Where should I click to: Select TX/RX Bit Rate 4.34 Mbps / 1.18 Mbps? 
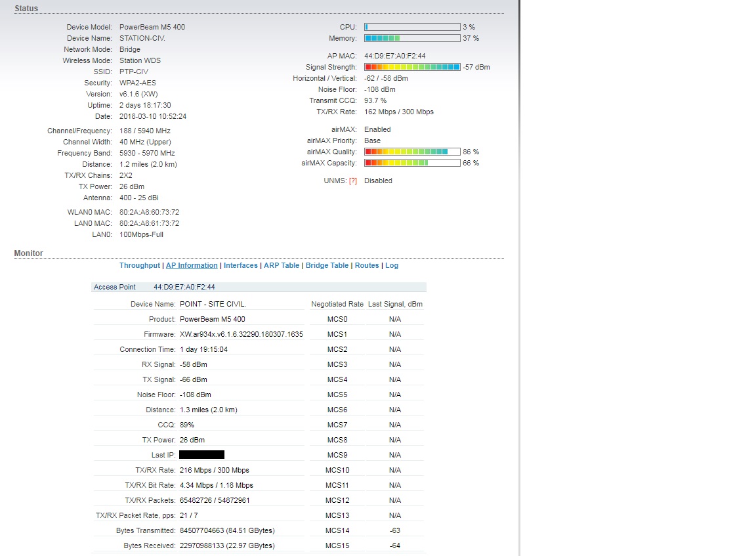[217, 485]
